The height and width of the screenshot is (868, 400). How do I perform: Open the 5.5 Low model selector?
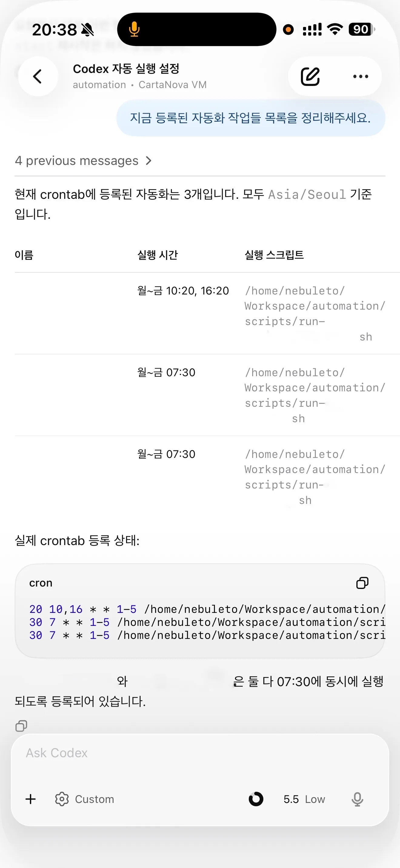(304, 799)
